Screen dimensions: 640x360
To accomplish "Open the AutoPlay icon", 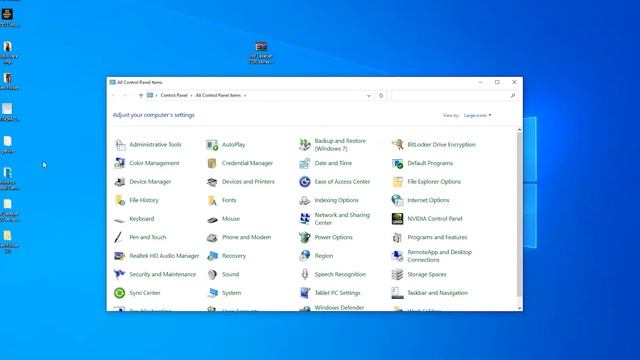I will (212, 144).
